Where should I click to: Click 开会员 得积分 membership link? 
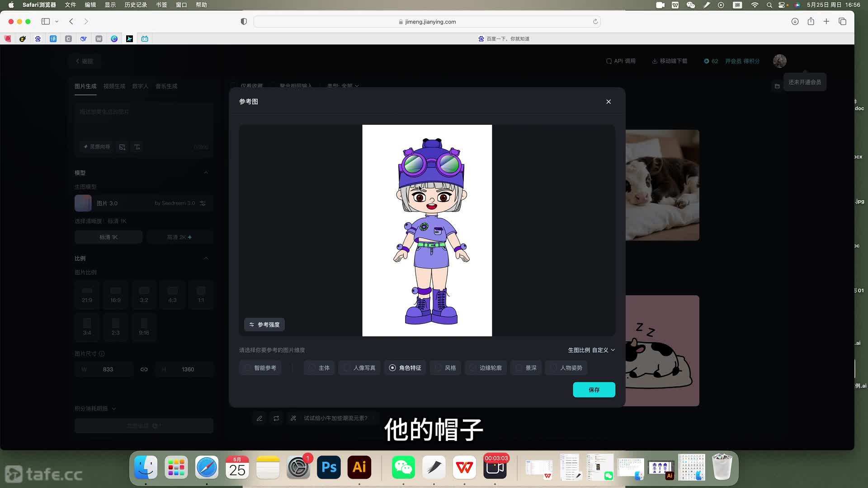742,61
